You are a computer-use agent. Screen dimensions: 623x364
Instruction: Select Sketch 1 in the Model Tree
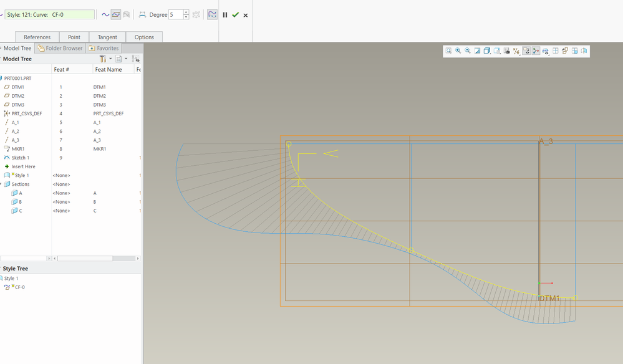[x=20, y=158]
